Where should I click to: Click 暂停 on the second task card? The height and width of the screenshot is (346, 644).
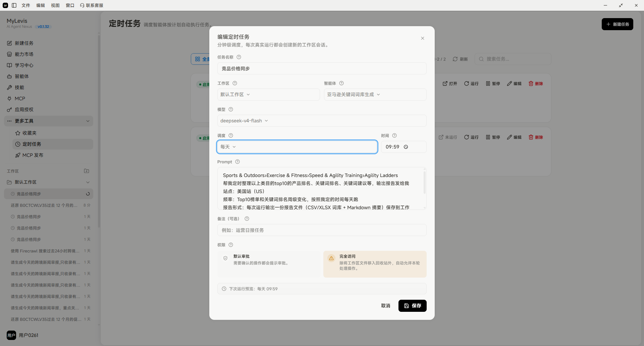pos(493,137)
